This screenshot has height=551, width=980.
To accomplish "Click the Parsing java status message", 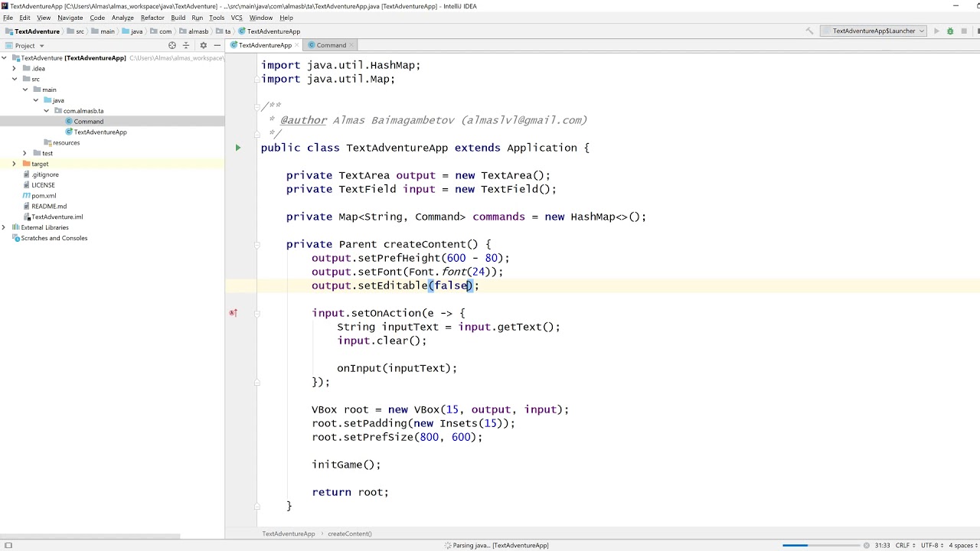I will tap(501, 546).
